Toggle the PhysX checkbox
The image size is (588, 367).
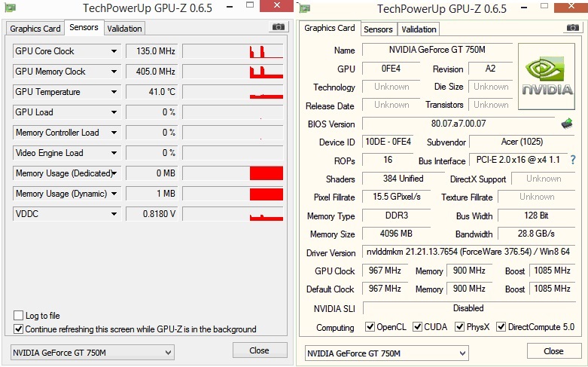coord(460,327)
